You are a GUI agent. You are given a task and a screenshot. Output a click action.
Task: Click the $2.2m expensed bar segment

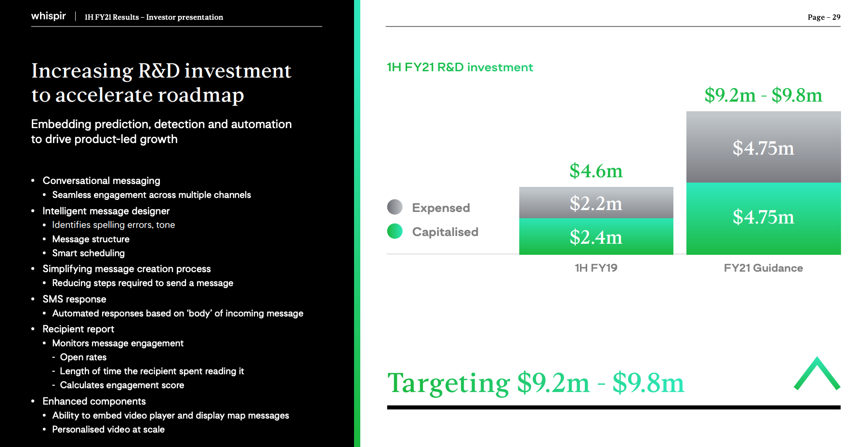[x=596, y=203]
